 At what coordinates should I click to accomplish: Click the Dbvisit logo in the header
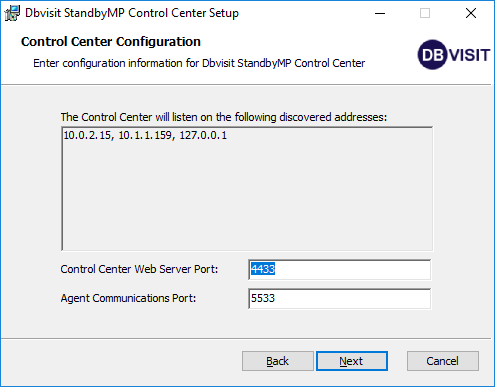[x=454, y=55]
